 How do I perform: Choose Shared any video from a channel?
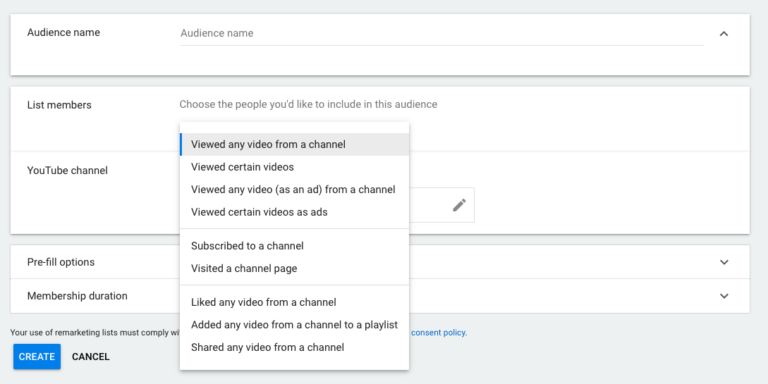click(x=294, y=347)
